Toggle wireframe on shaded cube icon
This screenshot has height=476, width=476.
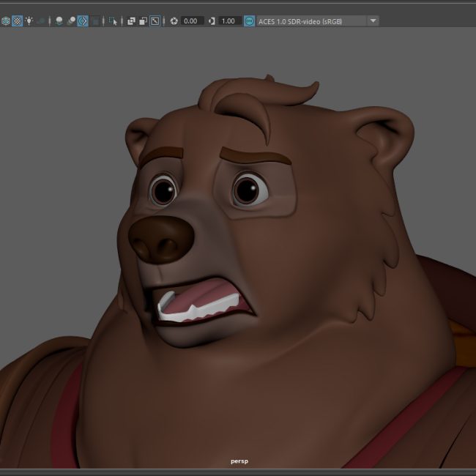(x=5, y=21)
